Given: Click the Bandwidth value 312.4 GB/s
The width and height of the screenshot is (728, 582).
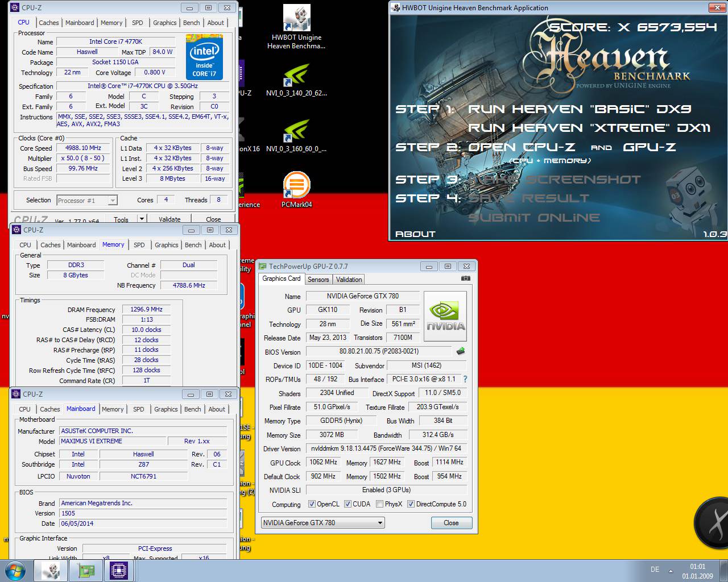Looking at the screenshot, I should pos(438,435).
